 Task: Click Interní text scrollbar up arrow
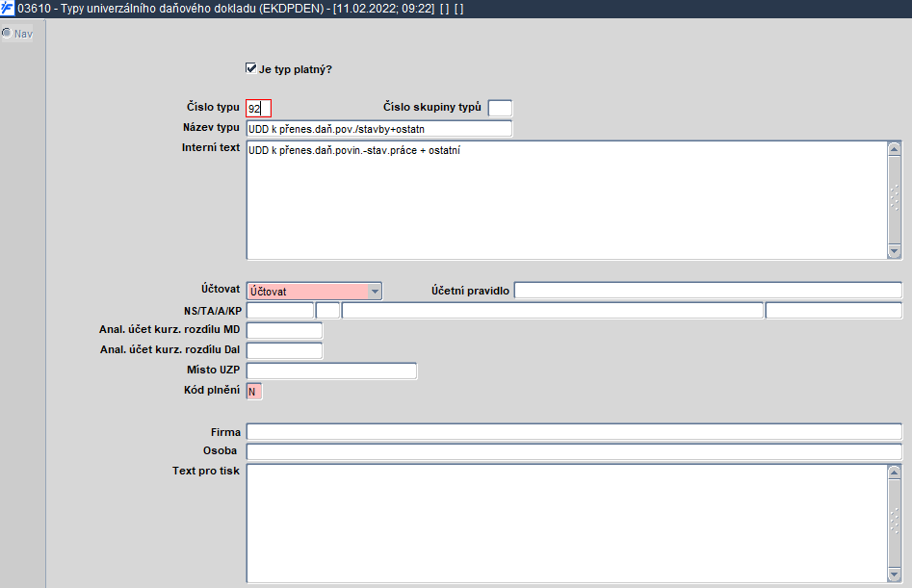[895, 149]
